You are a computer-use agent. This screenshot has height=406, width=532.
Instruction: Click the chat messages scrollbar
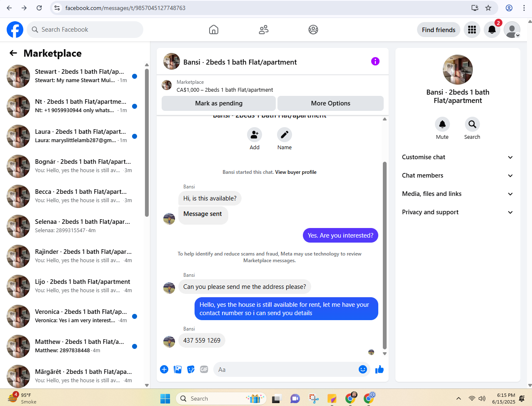click(x=385, y=255)
